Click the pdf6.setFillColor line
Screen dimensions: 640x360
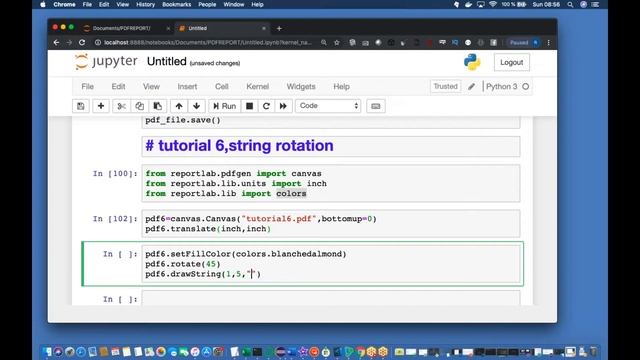coord(246,254)
